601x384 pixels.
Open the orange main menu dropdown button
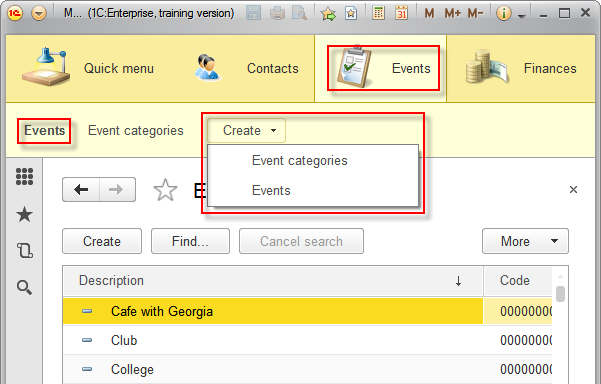point(39,13)
